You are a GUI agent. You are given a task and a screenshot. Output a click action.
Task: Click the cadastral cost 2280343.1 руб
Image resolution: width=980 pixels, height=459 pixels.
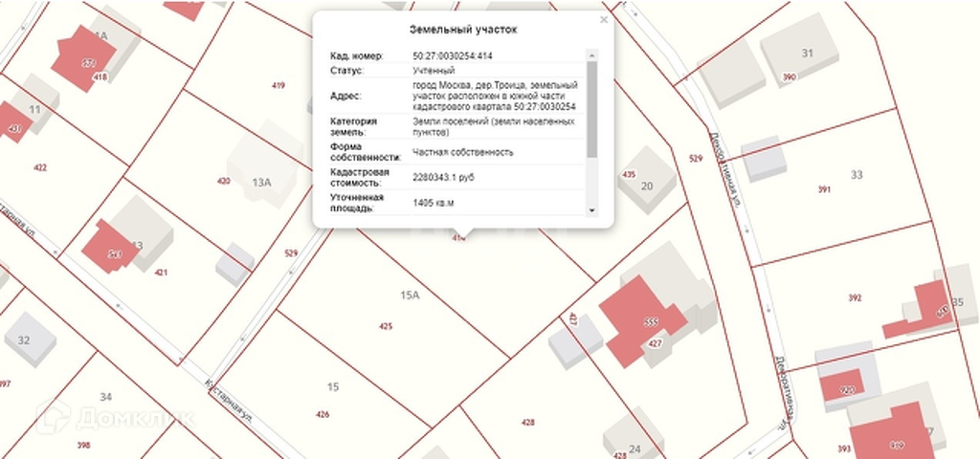click(x=443, y=178)
